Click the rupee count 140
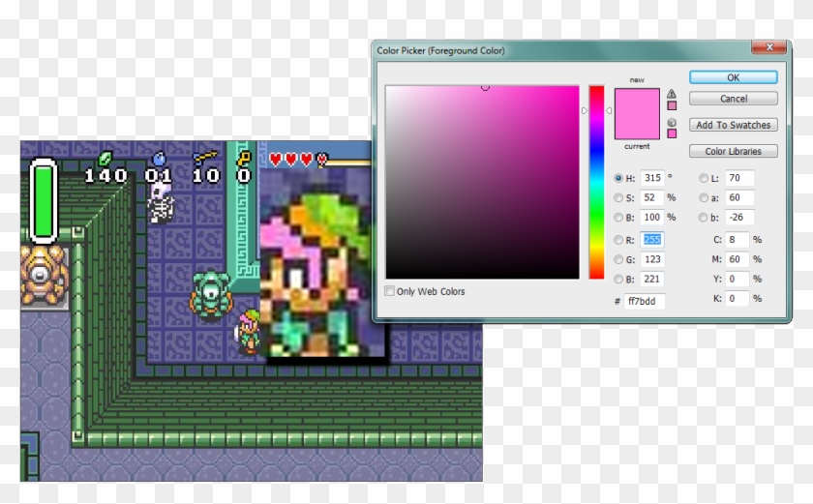813x504 pixels. click(105, 176)
